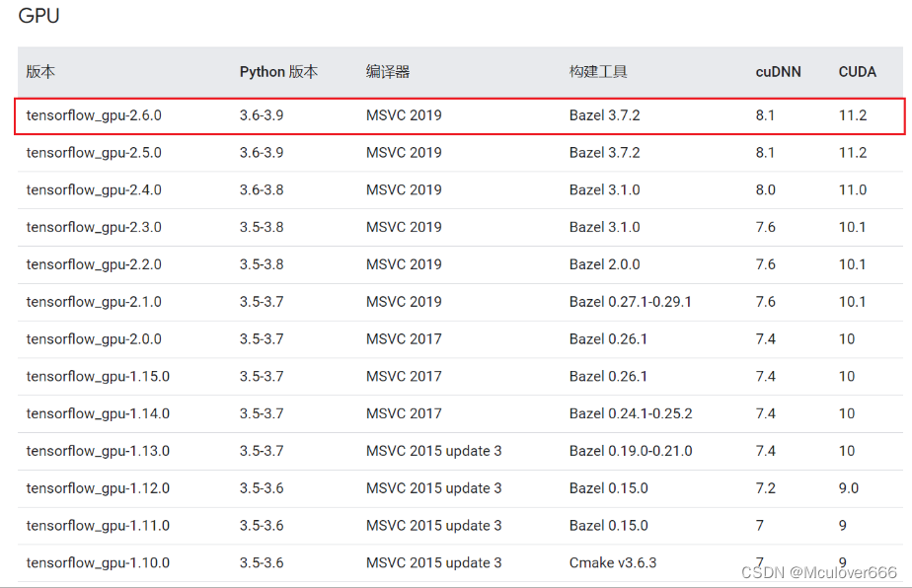912x588 pixels.
Task: Select the tensorflow_gpu-2.3.0 cell
Action: coord(94,227)
